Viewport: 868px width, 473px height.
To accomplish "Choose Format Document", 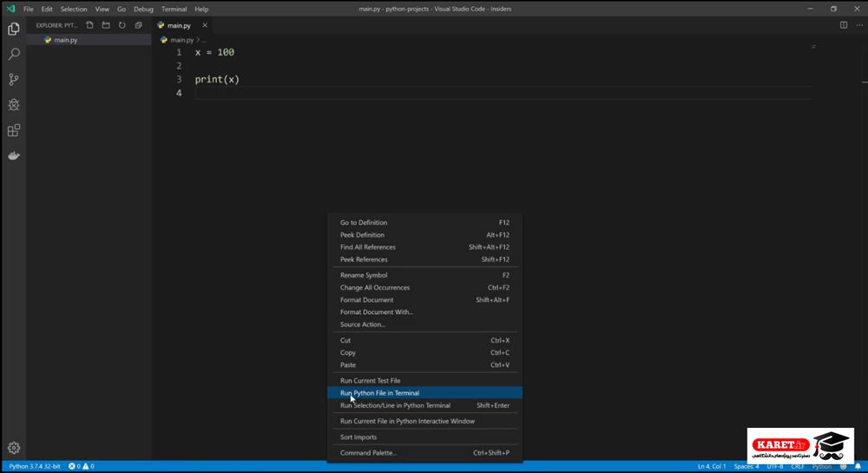I will coord(424,299).
